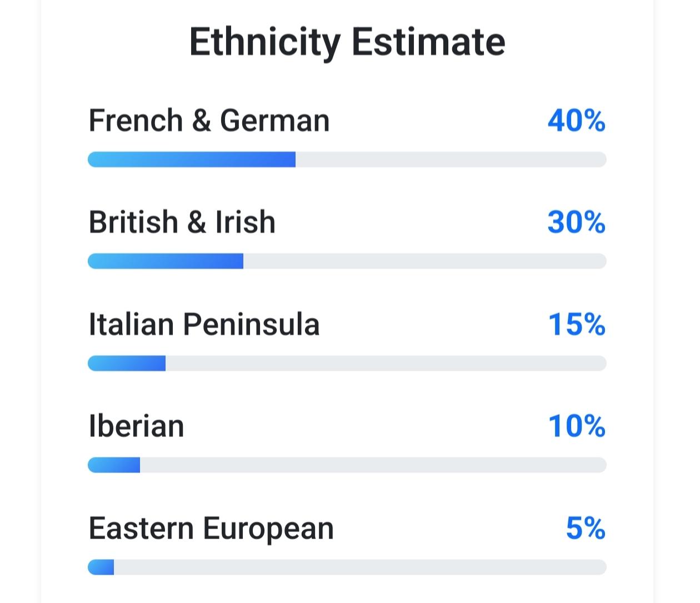Click the blue fill of British & Irish bar
This screenshot has height=603, width=700.
166,262
